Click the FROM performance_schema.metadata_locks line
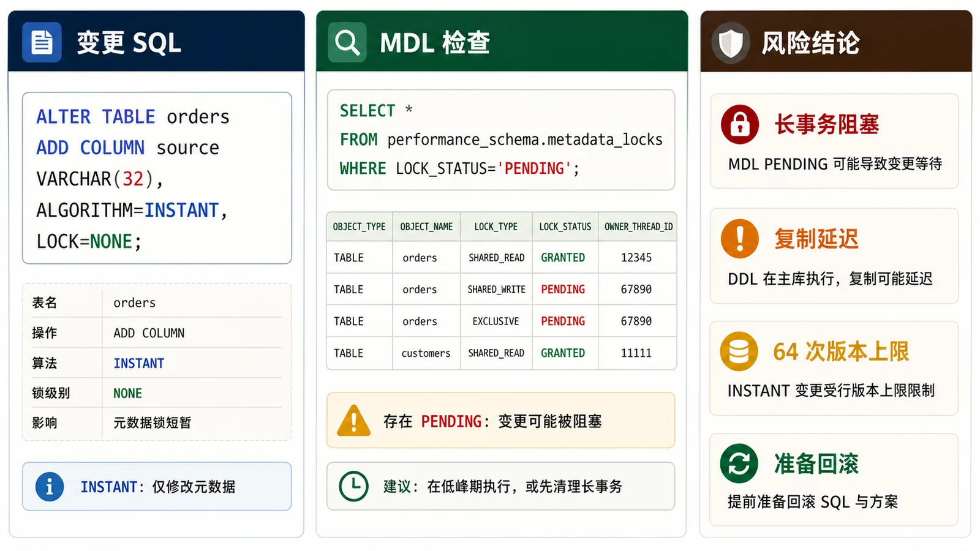980x551 pixels. point(501,140)
